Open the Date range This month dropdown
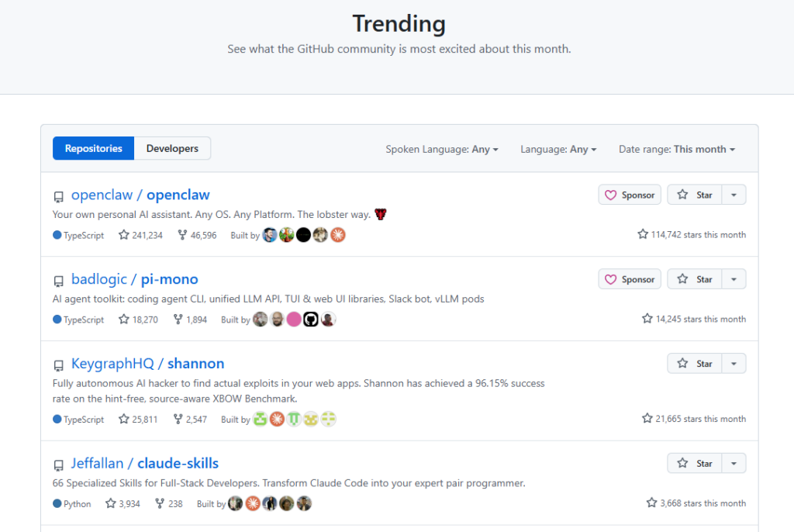The image size is (794, 532). tap(676, 150)
